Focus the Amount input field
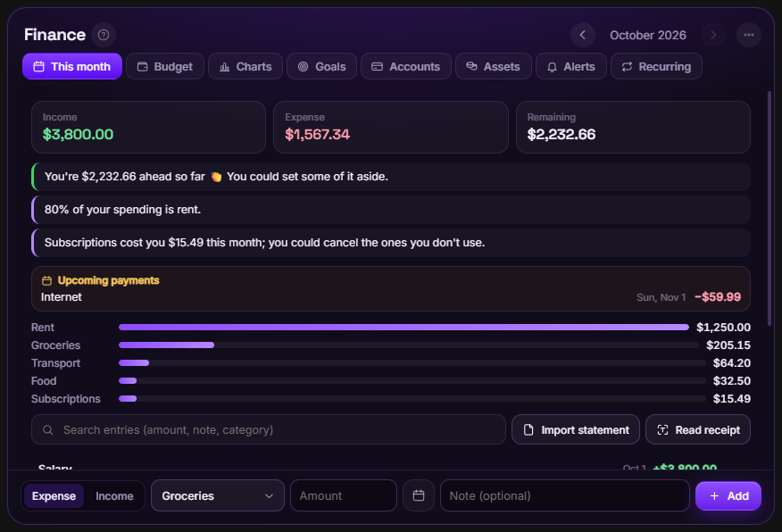 coord(344,495)
